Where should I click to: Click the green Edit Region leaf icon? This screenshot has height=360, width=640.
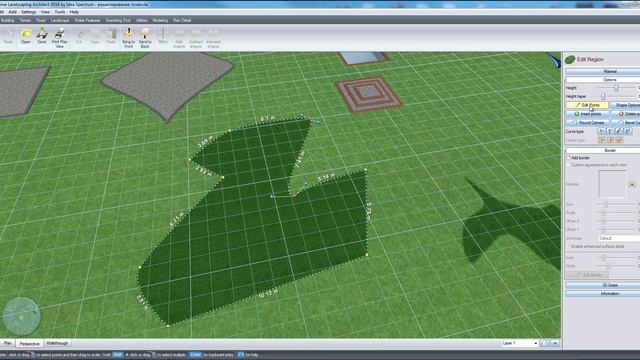(x=570, y=60)
